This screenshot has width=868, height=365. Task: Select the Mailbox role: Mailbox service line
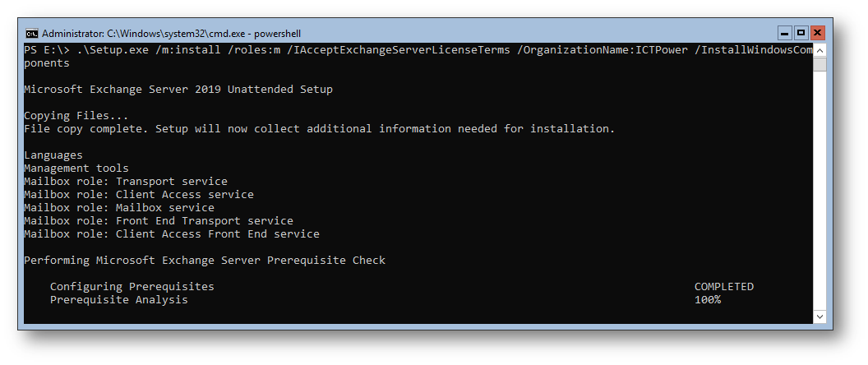[x=119, y=207]
